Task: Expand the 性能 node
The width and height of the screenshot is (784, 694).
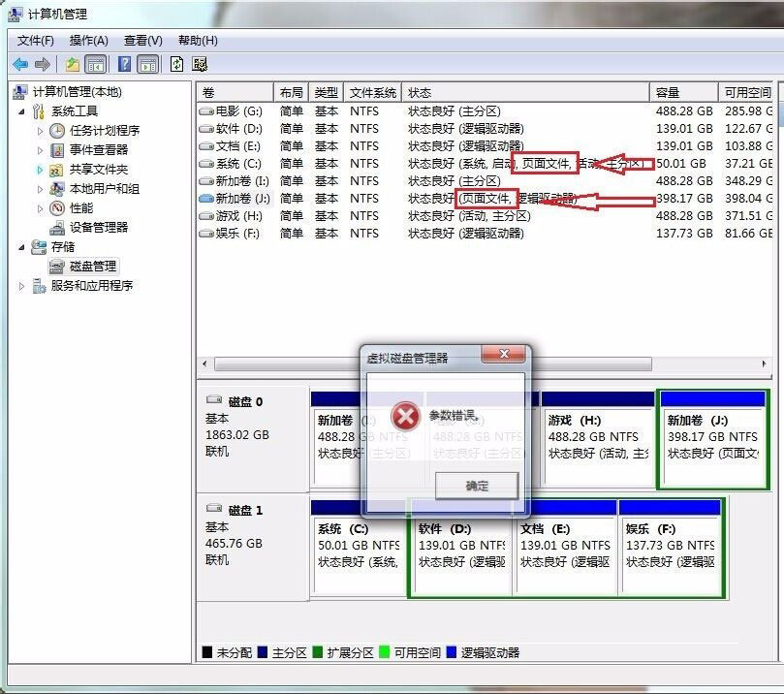Action: [x=40, y=208]
